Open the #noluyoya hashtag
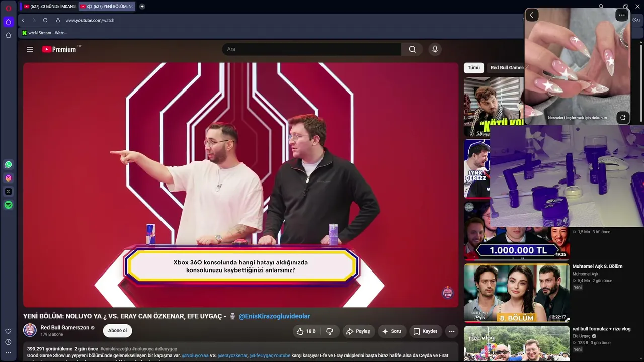 143,349
